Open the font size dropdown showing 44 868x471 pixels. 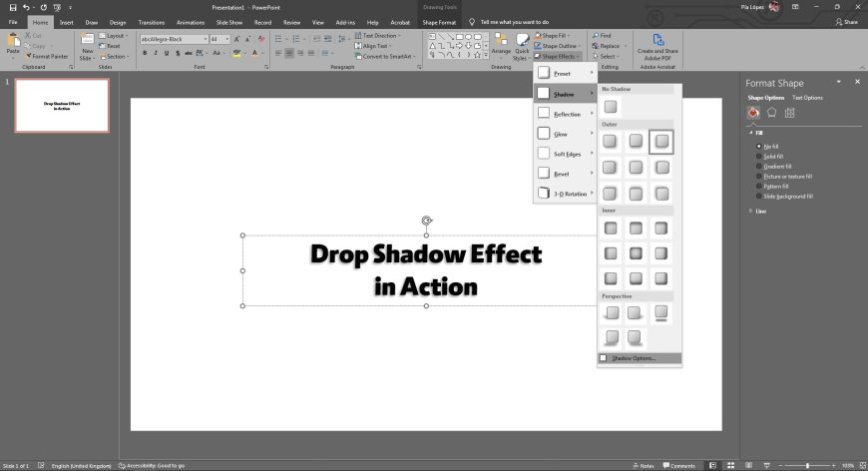[x=219, y=39]
